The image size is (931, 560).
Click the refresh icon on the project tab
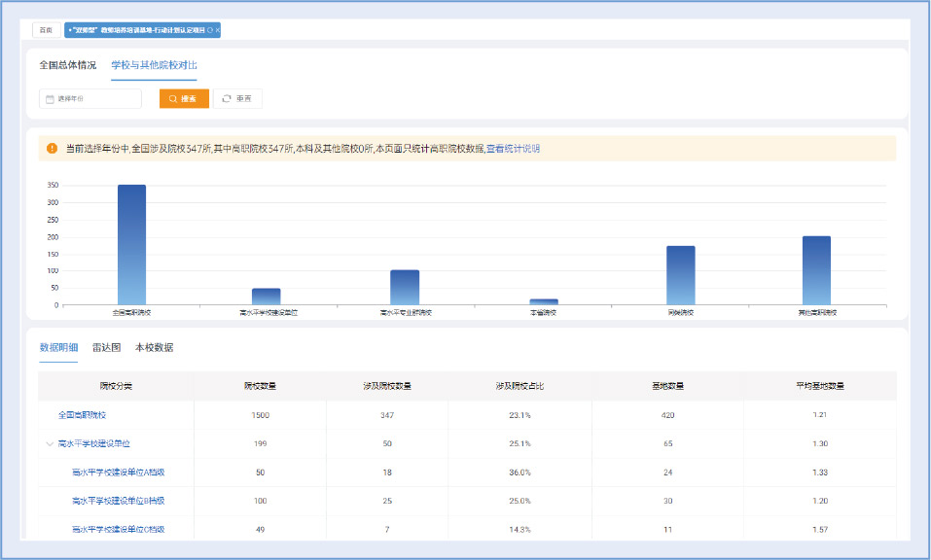(209, 30)
